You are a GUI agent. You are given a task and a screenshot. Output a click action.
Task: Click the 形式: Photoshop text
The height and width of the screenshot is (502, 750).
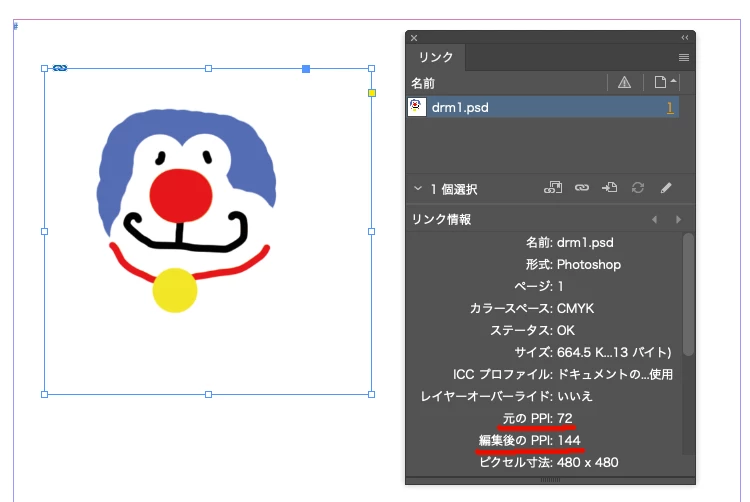[x=573, y=264]
